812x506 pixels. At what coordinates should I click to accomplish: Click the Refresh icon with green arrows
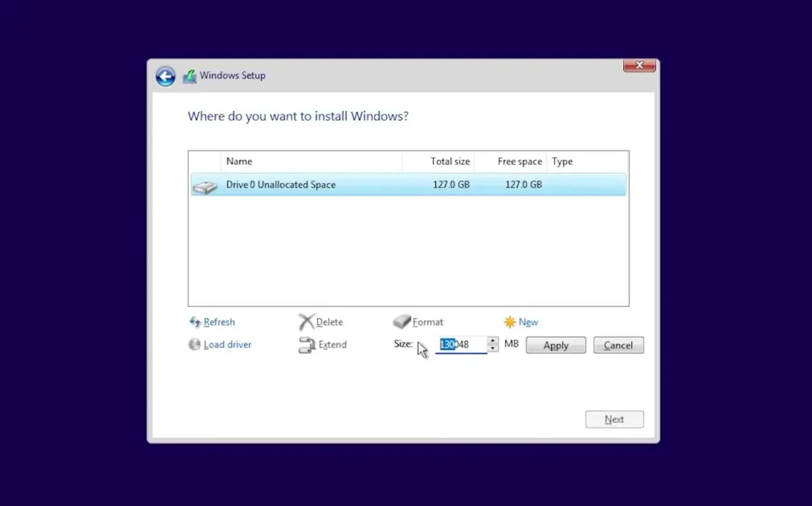click(x=193, y=322)
